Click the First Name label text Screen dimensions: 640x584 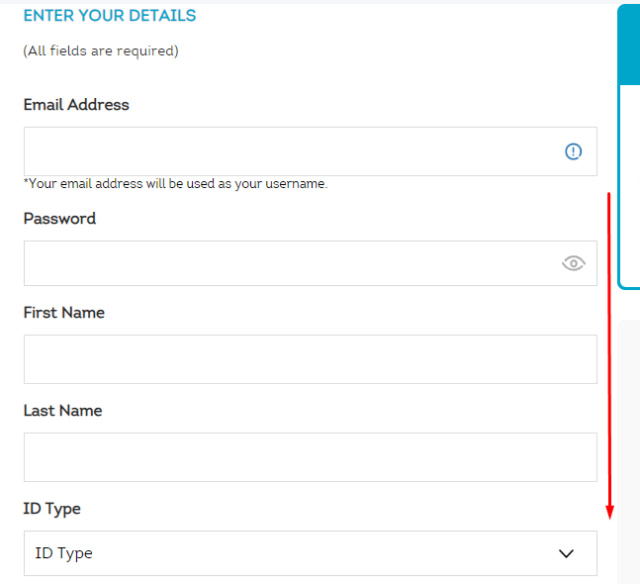click(x=64, y=313)
